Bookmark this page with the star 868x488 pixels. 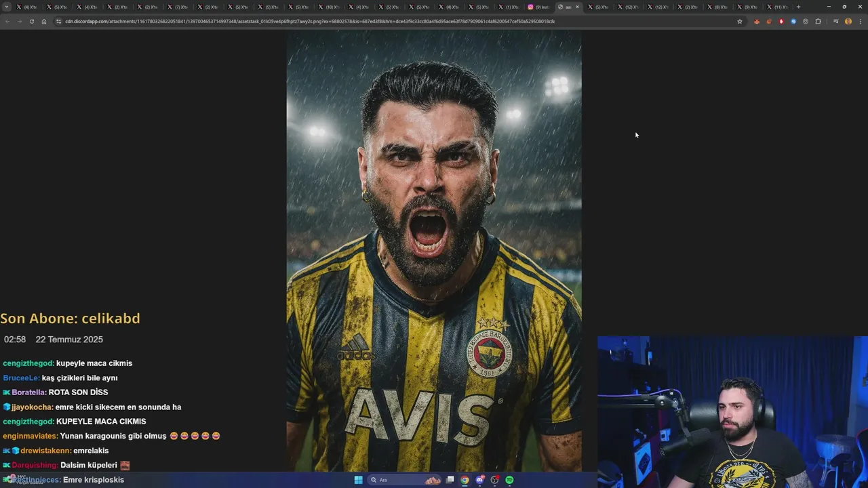point(740,21)
